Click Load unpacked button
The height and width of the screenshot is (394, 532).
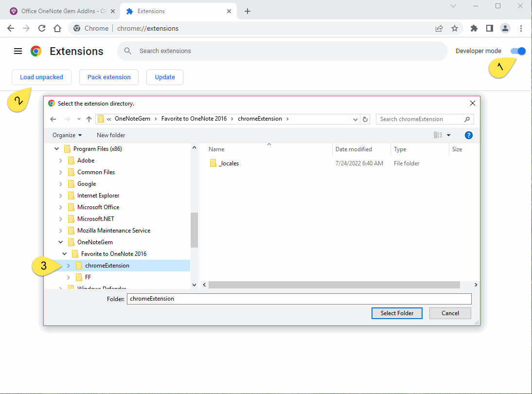(41, 77)
